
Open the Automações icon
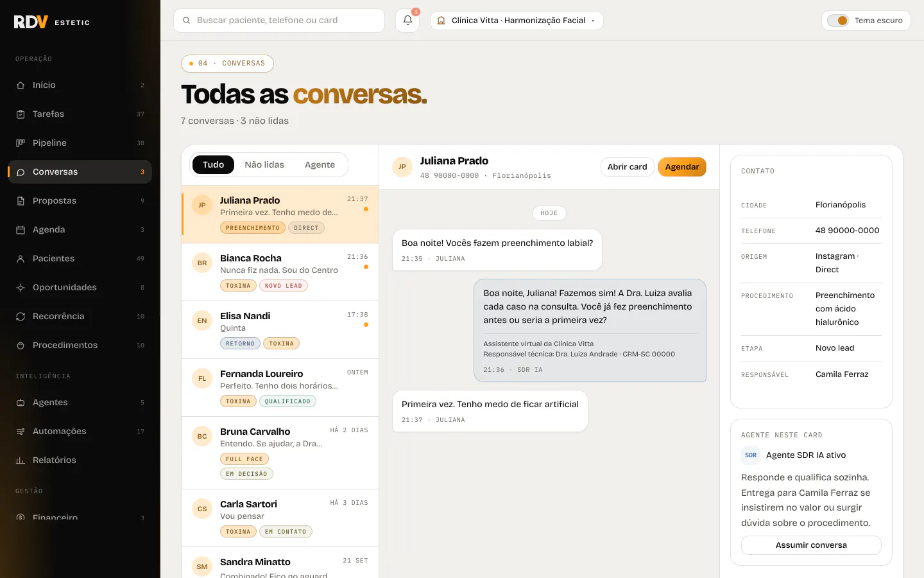pyautogui.click(x=21, y=431)
